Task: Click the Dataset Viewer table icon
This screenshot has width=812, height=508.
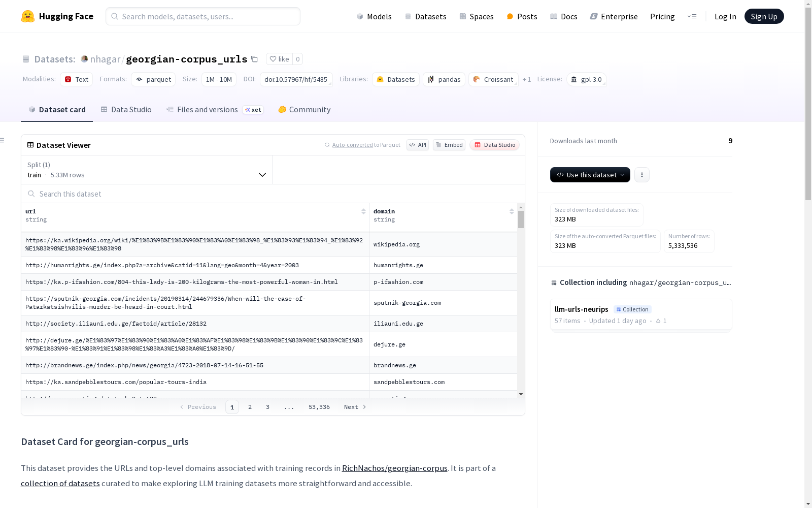Action: 30,145
